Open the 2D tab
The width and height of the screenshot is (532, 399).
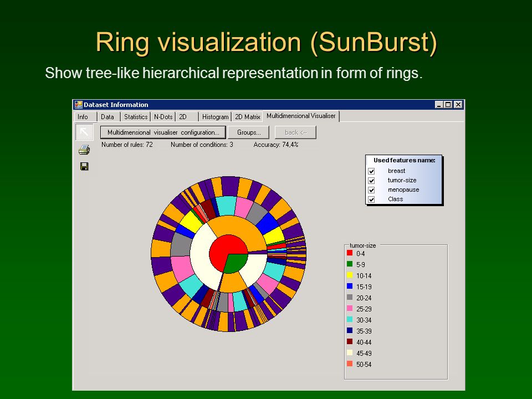(187, 117)
